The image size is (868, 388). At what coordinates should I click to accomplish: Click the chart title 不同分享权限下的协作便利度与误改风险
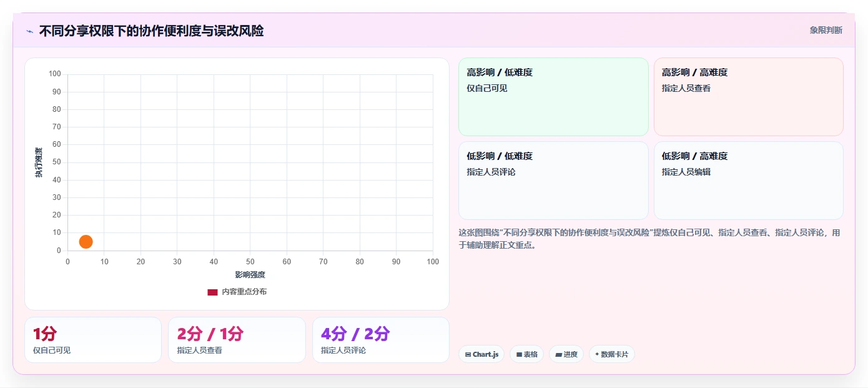(x=151, y=31)
